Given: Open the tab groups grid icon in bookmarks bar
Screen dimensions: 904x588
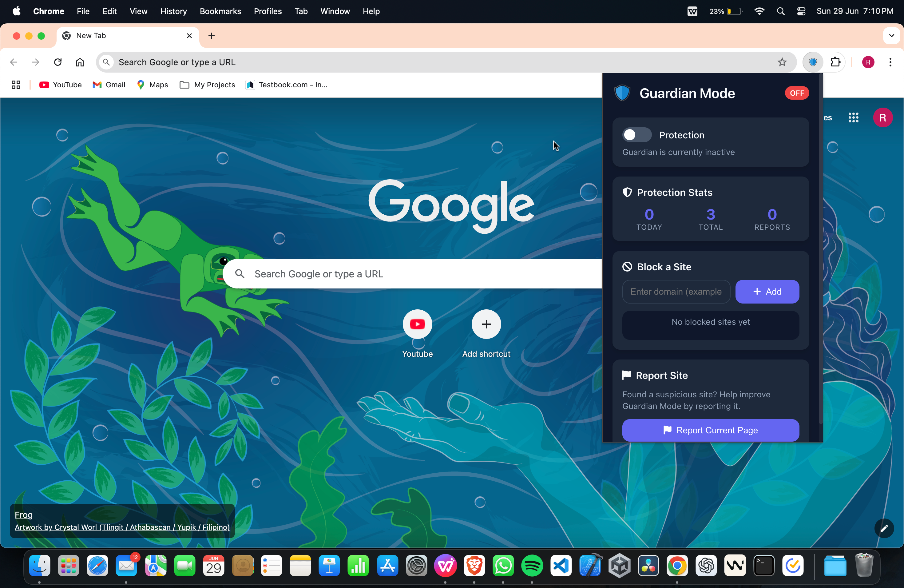Looking at the screenshot, I should click(x=16, y=85).
